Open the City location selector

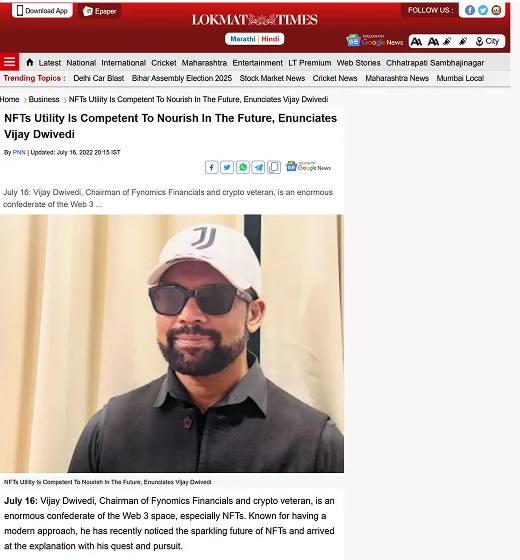point(487,41)
